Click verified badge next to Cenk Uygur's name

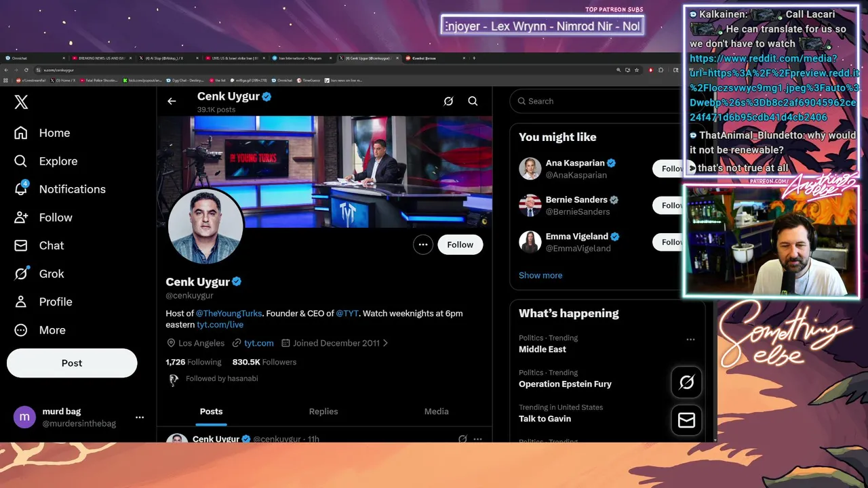(x=237, y=282)
